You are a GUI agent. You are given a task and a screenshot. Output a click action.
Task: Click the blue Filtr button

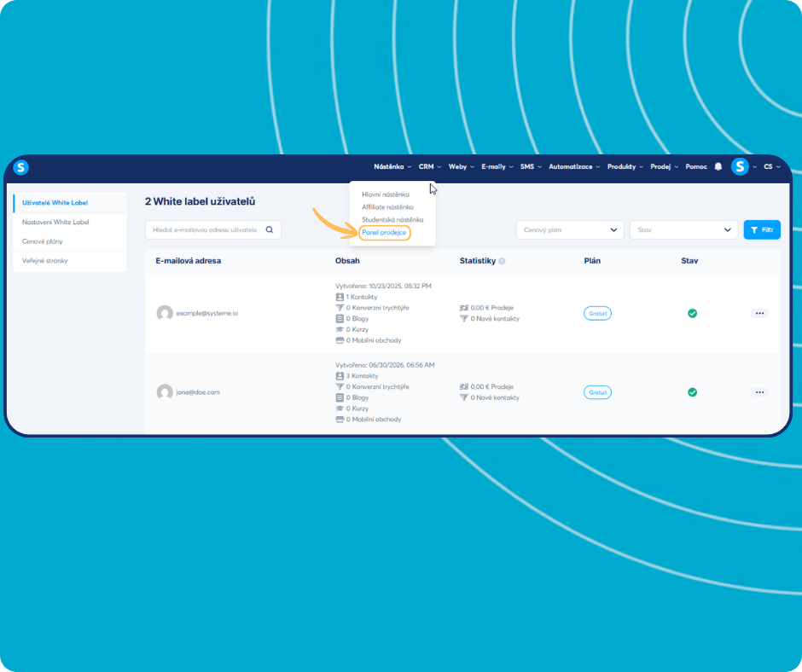[762, 230]
